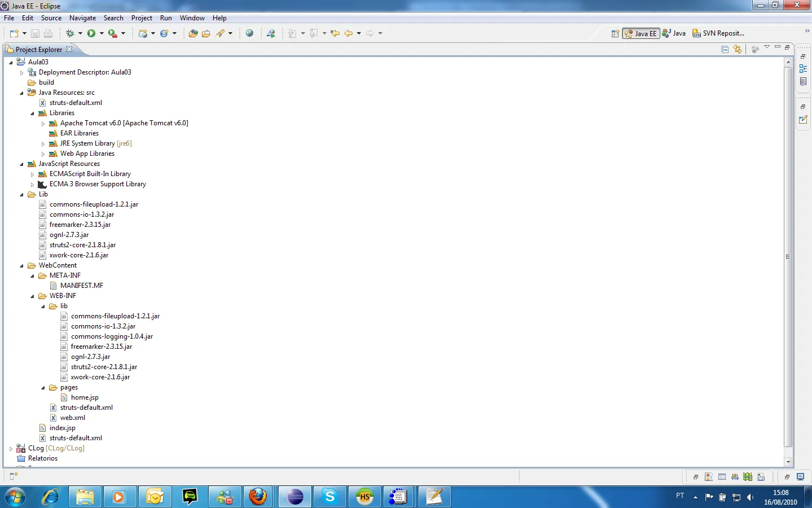Toggle Link with Editor in Project Explorer
The width and height of the screenshot is (812, 508).
pyautogui.click(x=738, y=50)
